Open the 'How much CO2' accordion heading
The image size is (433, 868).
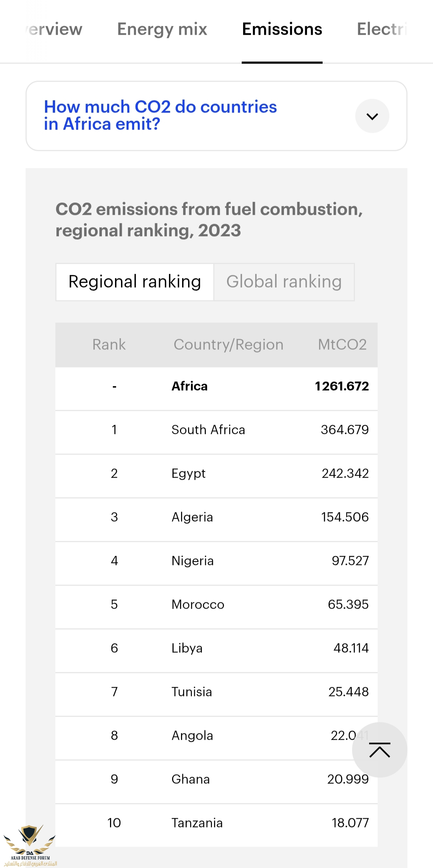160,115
